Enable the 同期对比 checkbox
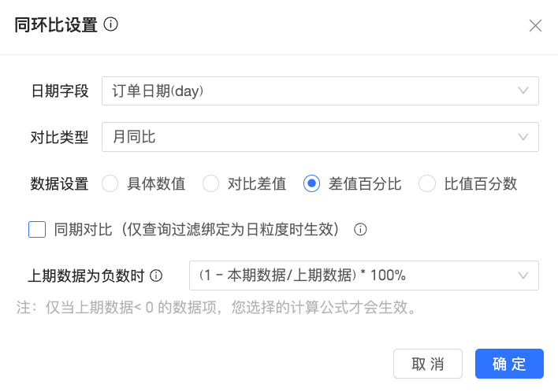The width and height of the screenshot is (558, 392). [x=37, y=229]
